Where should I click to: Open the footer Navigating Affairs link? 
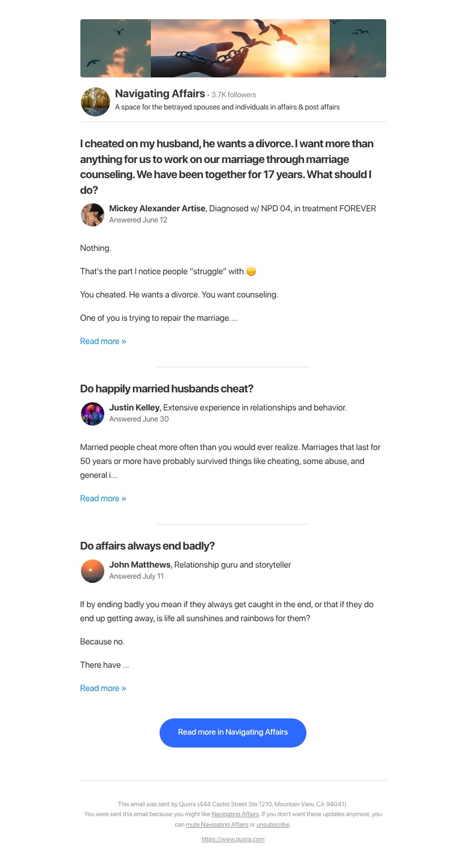click(x=235, y=814)
